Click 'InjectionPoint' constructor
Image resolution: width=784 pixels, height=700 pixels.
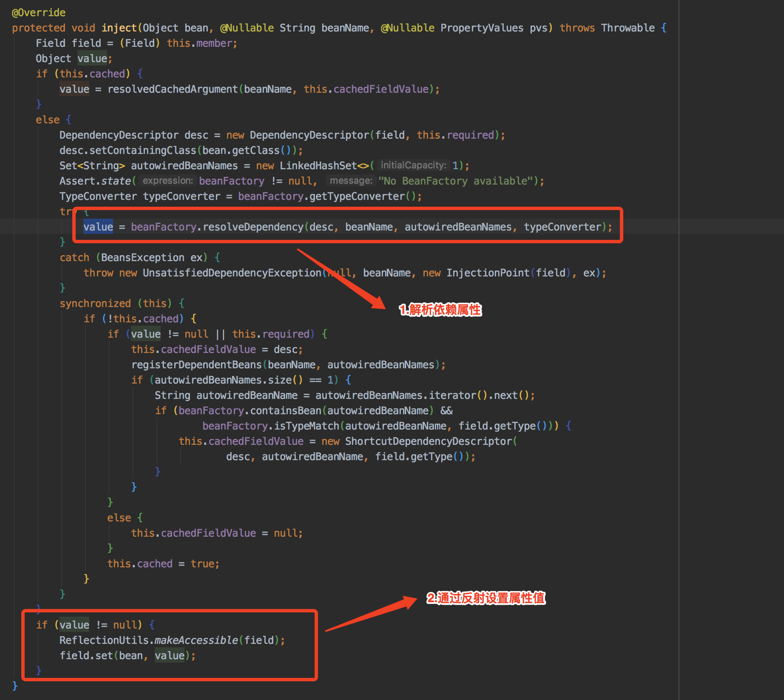point(488,273)
